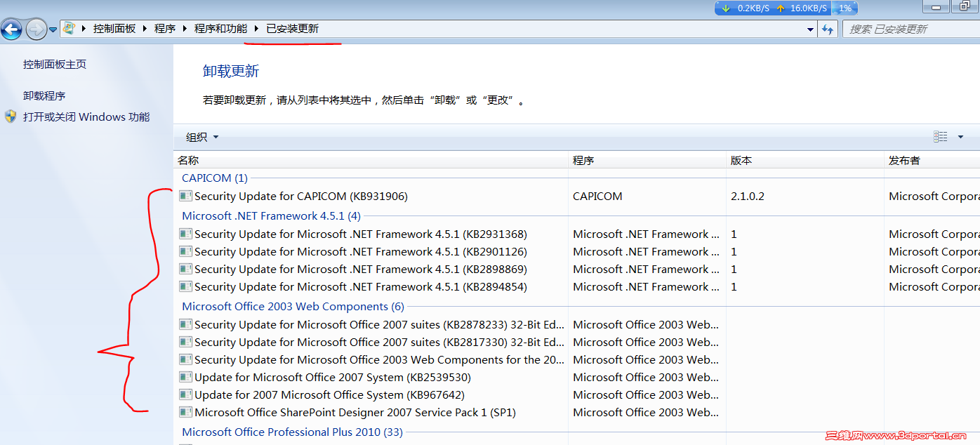Click the view options icon in toolbar
This screenshot has height=445, width=980.
click(941, 137)
